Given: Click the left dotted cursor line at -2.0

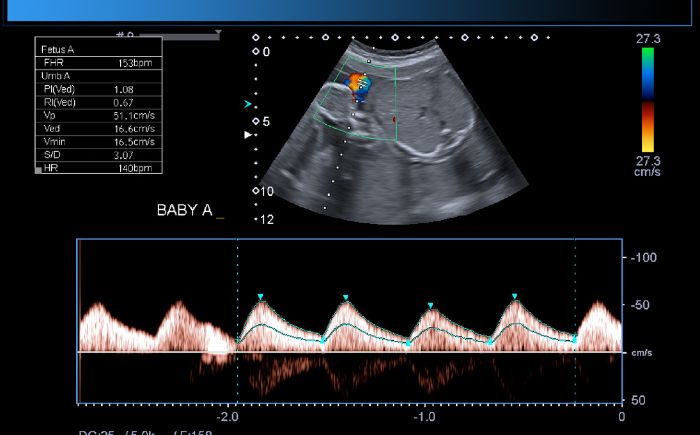Looking at the screenshot, I should click(237, 320).
